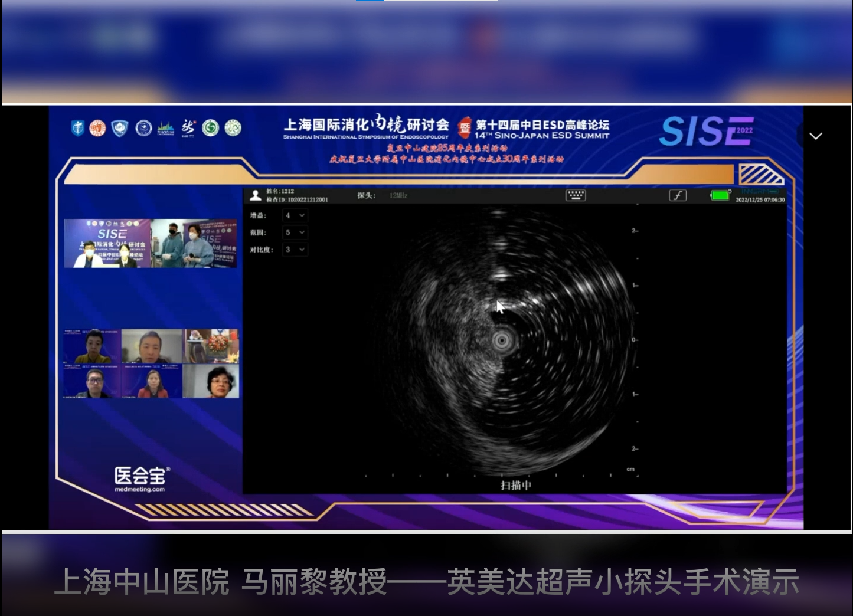Open the 增益 gain dropdown
853x616 pixels.
295,215
